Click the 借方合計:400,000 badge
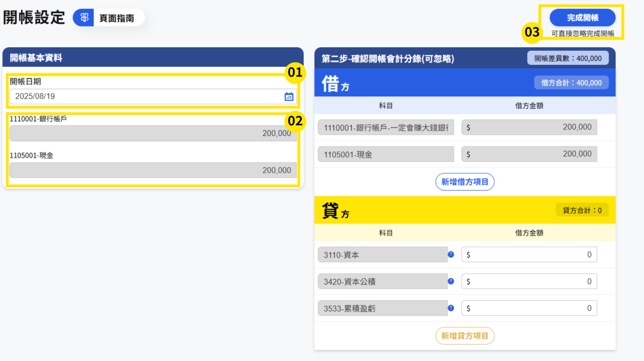Screen dimensions: 644x361 click(x=572, y=83)
